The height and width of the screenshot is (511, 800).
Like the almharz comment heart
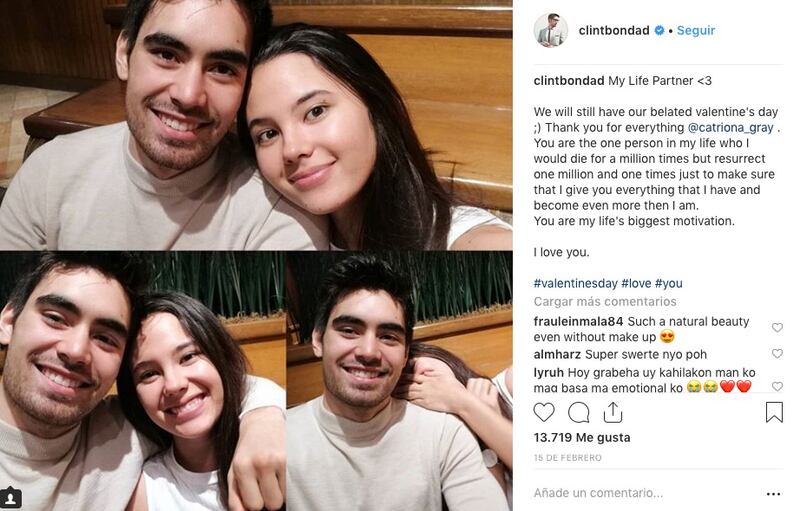coord(777,353)
